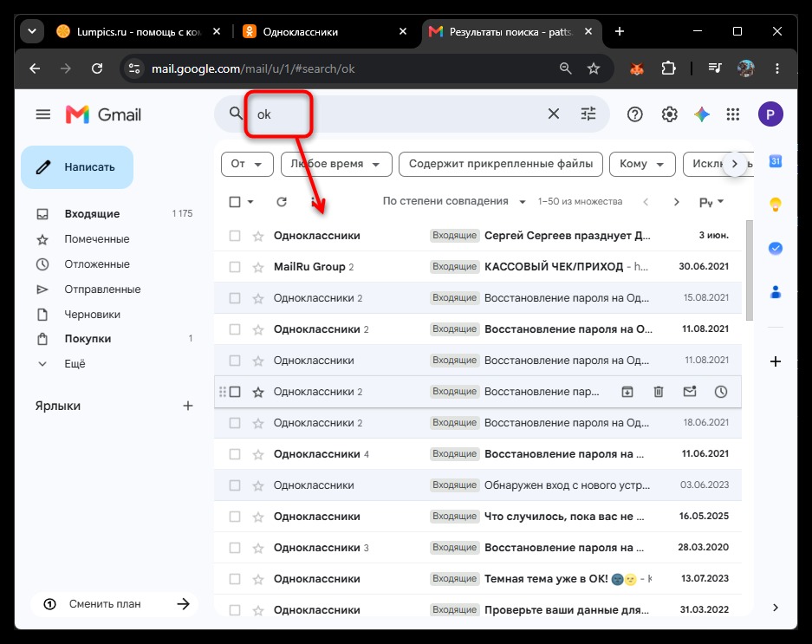Open the Chrome three-dot menu

click(x=776, y=68)
